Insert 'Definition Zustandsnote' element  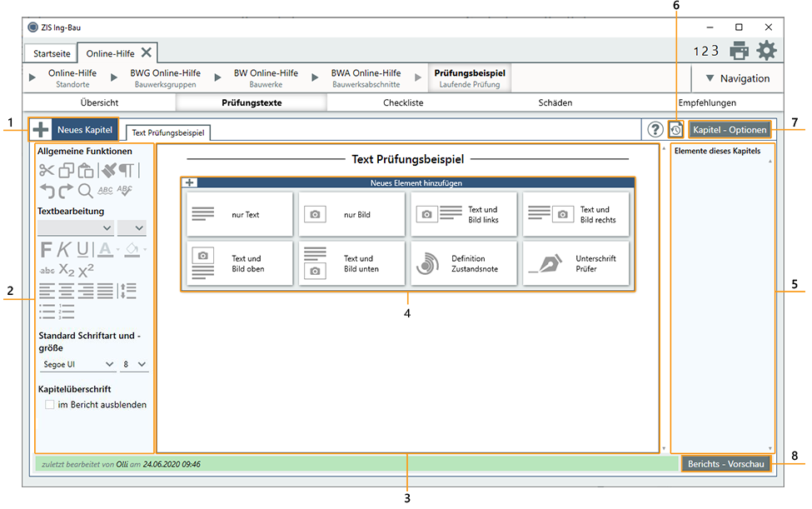point(463,263)
